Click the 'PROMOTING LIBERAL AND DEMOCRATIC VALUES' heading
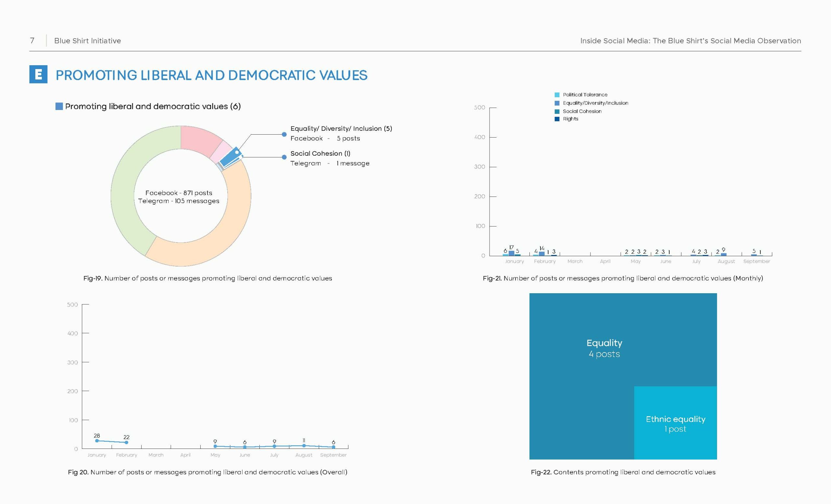Screen dimensions: 831x504 pyautogui.click(x=211, y=75)
